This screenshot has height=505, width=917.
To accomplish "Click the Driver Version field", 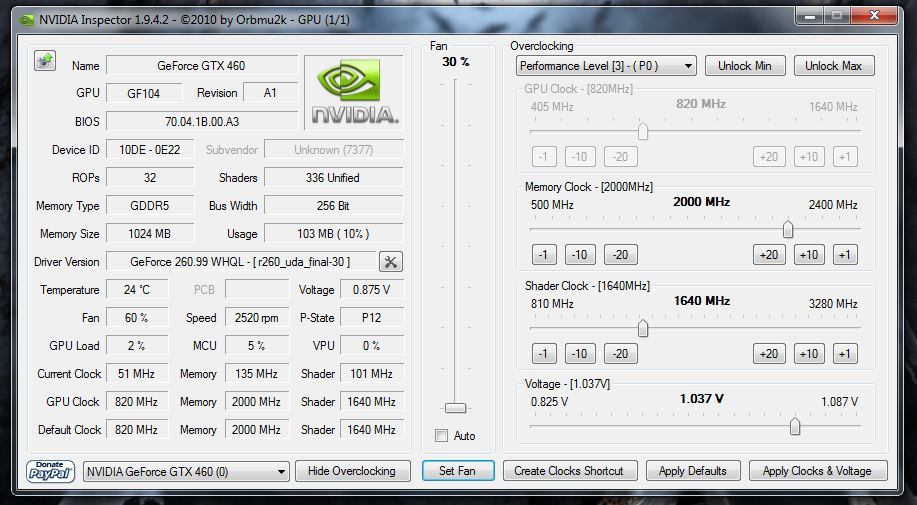I will pyautogui.click(x=240, y=262).
